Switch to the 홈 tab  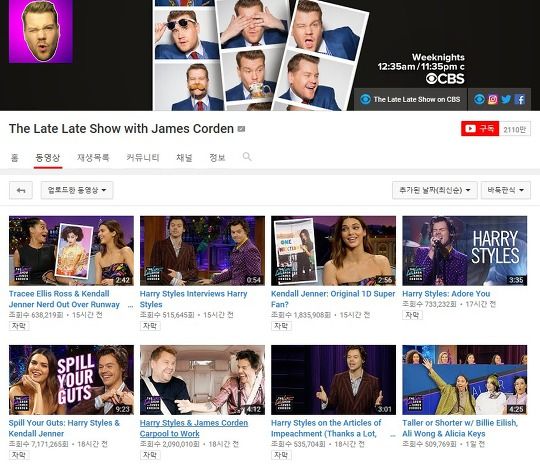14,158
